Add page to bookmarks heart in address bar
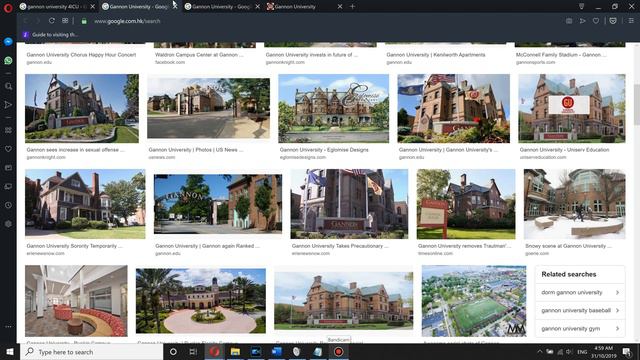 [596, 21]
